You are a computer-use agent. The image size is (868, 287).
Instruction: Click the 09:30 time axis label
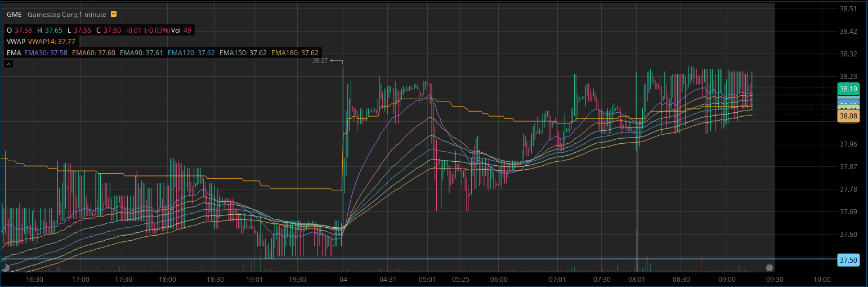click(775, 279)
